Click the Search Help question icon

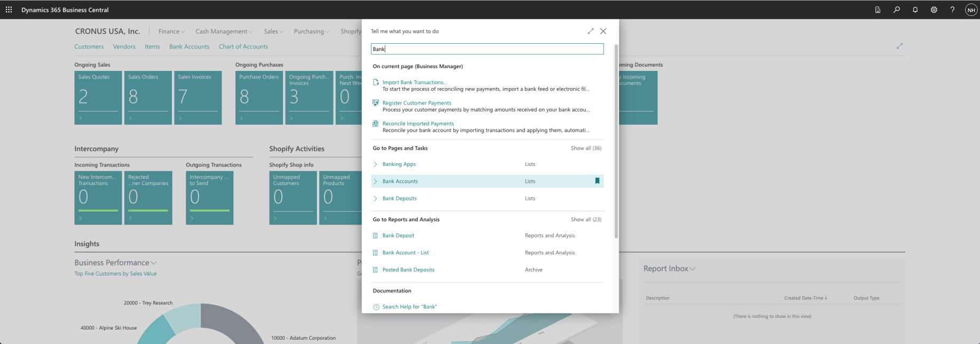coord(376,307)
